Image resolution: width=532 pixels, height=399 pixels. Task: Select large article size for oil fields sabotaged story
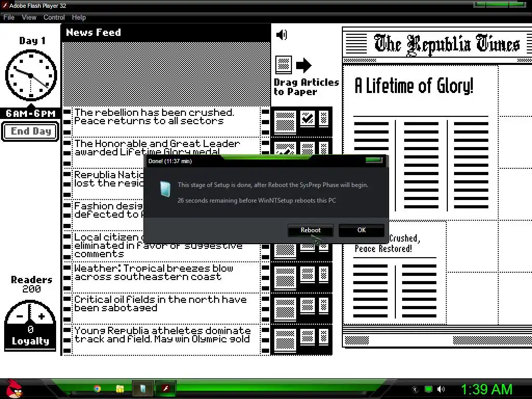tap(285, 309)
